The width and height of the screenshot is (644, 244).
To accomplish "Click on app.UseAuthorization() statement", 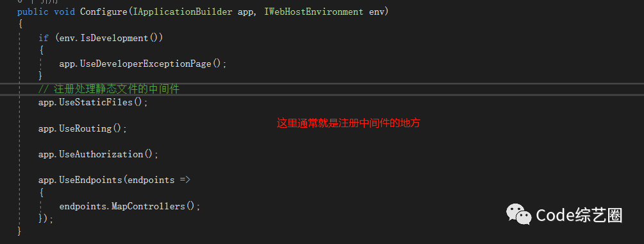I will point(98,154).
